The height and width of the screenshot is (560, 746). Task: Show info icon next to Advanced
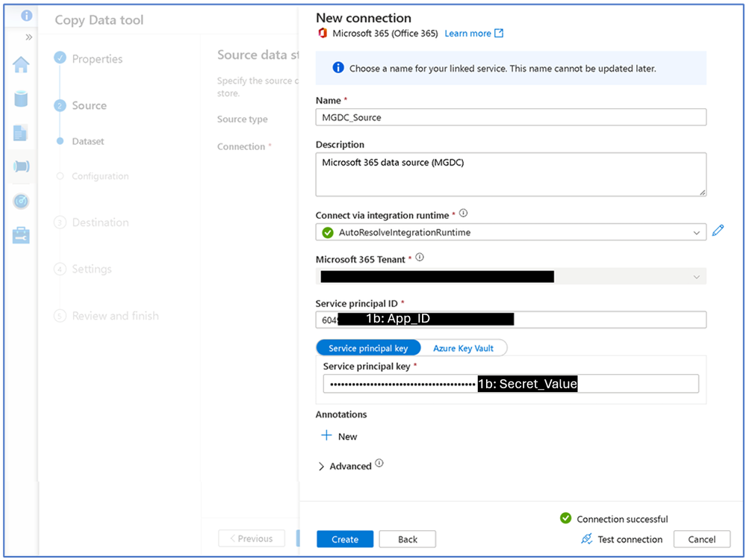[x=379, y=463]
